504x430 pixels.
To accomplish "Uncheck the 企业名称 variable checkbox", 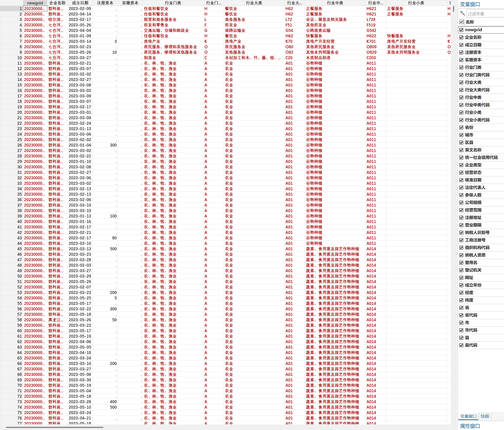I will pos(461,37).
